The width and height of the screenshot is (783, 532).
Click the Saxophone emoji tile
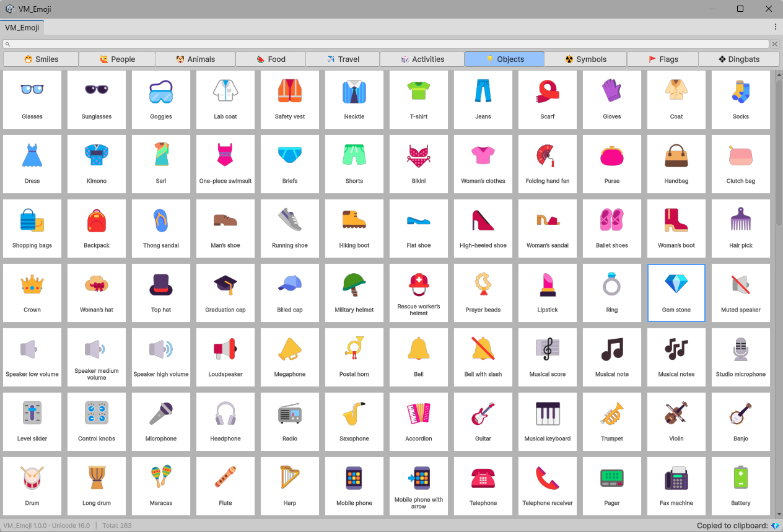pos(354,422)
